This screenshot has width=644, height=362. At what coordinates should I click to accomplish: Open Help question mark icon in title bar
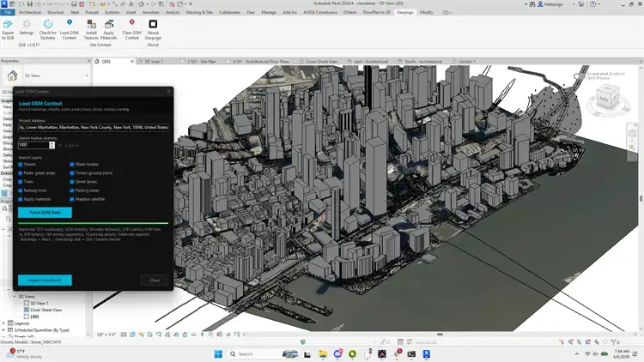tap(592, 4)
